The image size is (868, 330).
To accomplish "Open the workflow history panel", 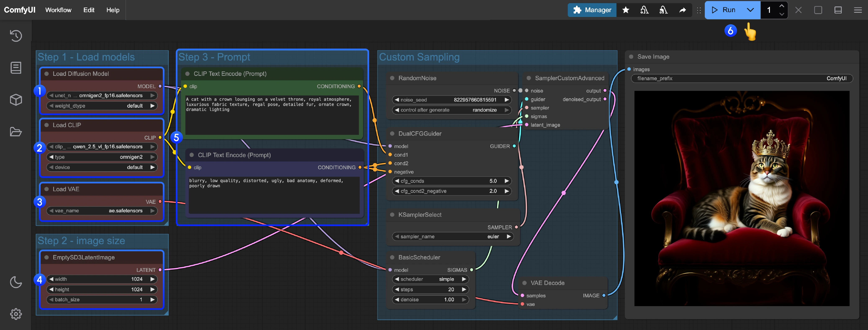I will click(16, 36).
